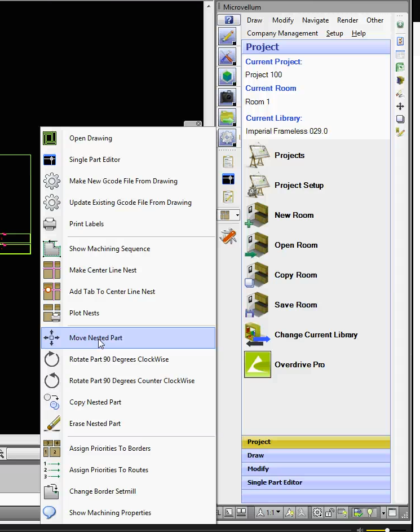Open the Render menu

pos(347,20)
